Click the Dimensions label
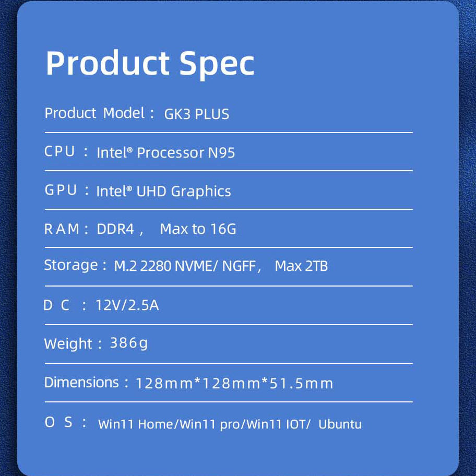This screenshot has height=476, width=476. (81, 382)
